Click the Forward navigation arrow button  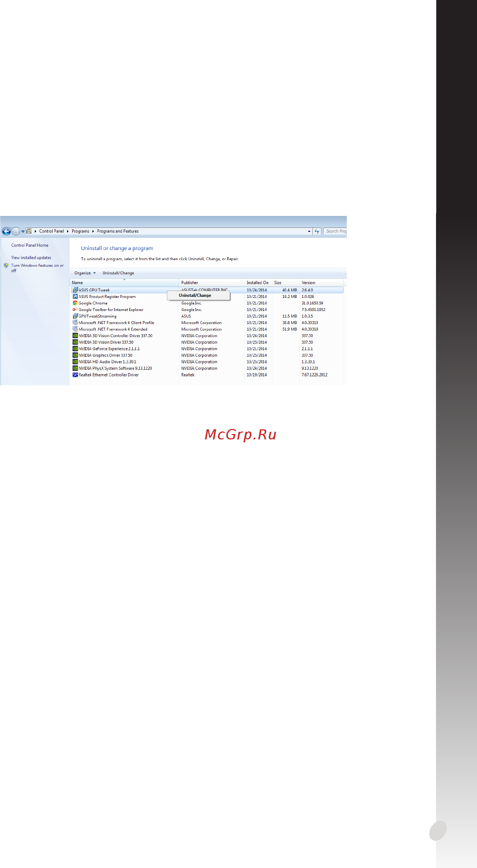click(x=16, y=231)
